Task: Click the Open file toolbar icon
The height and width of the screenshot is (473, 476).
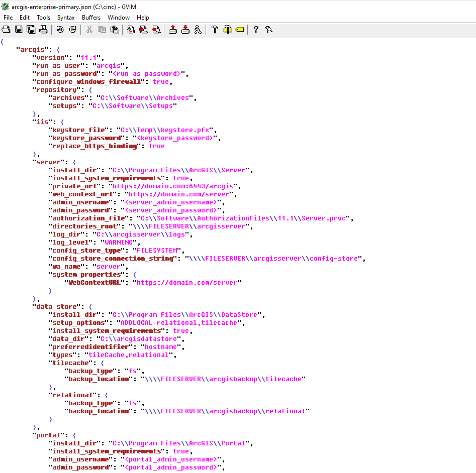Action: [6, 30]
